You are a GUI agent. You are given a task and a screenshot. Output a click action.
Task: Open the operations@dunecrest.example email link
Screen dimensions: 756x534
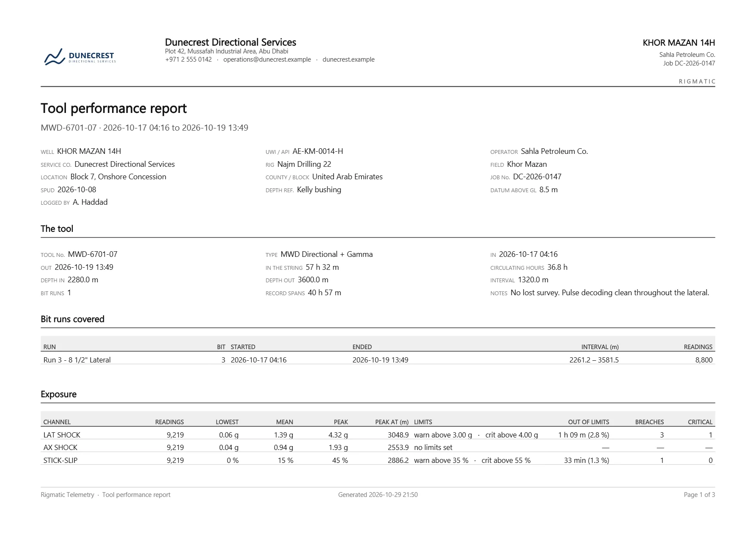coord(267,59)
